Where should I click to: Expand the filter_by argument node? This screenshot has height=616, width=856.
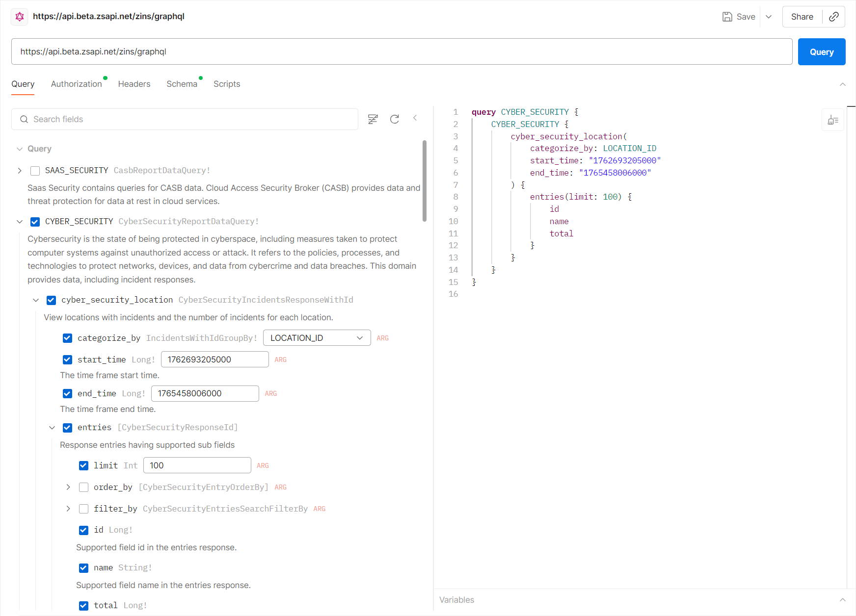[x=68, y=509]
